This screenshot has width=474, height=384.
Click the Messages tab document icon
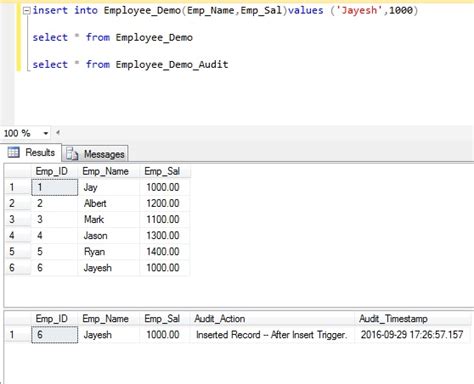pos(72,154)
